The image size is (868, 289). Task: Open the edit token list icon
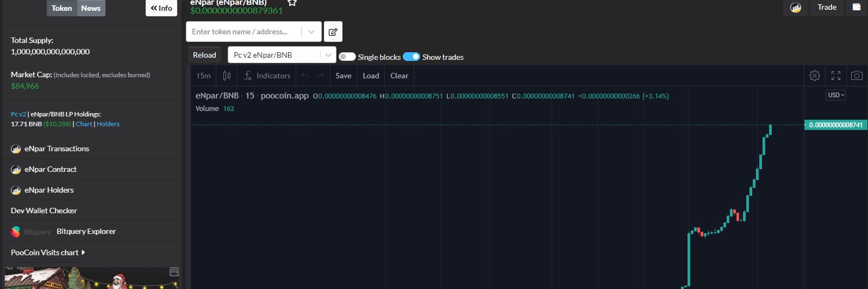333,32
